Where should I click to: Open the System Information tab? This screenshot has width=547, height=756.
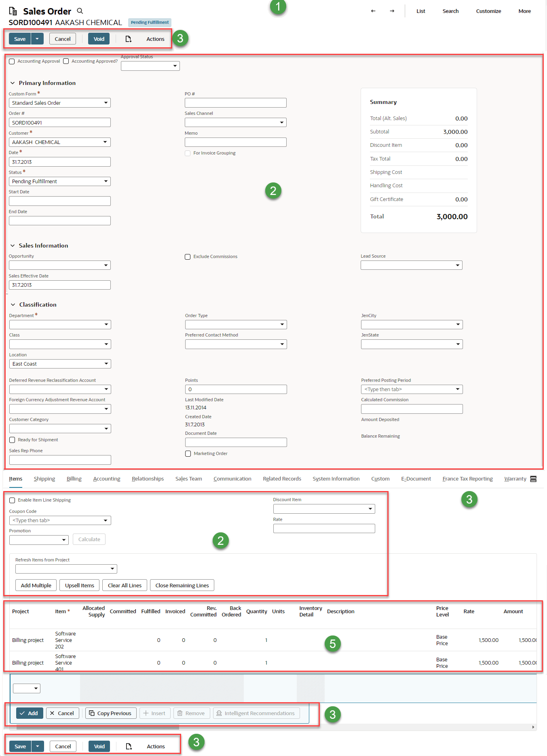pyautogui.click(x=336, y=479)
